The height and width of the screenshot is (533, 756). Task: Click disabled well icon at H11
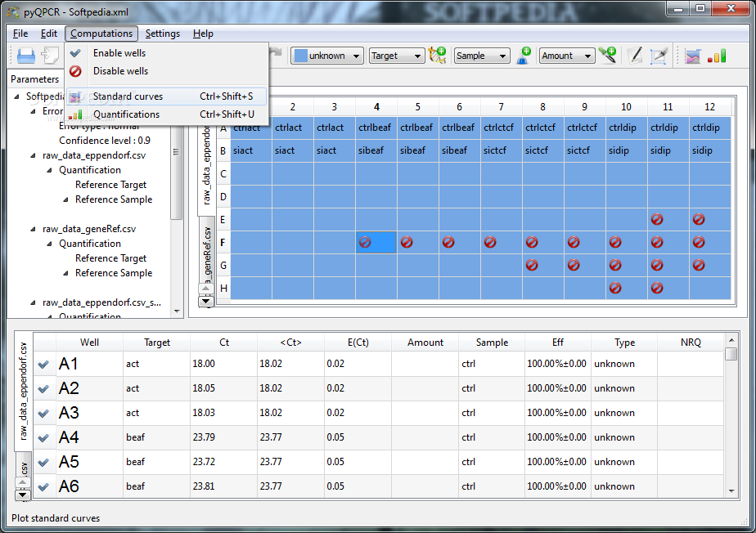click(x=657, y=288)
